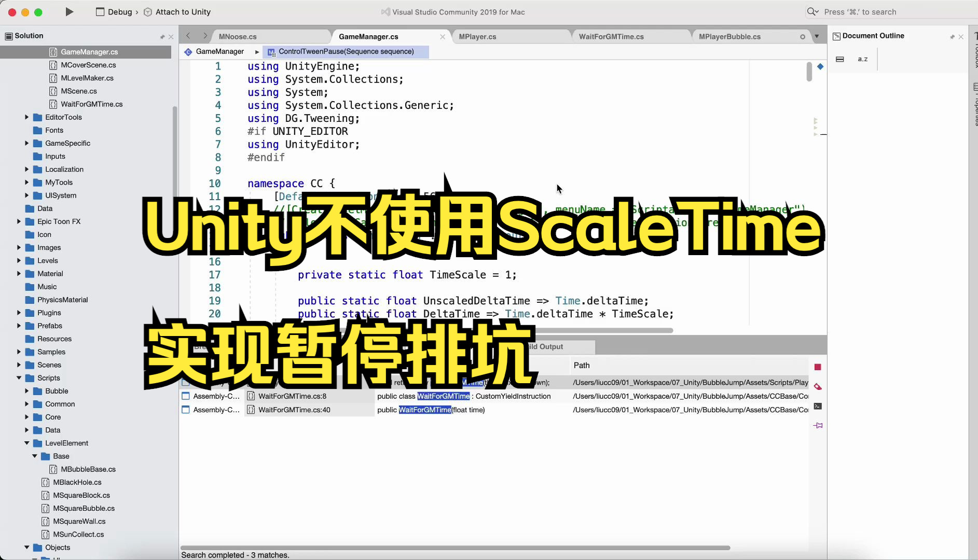Image resolution: width=978 pixels, height=560 pixels.
Task: Stop the search with red square icon
Action: tap(818, 367)
